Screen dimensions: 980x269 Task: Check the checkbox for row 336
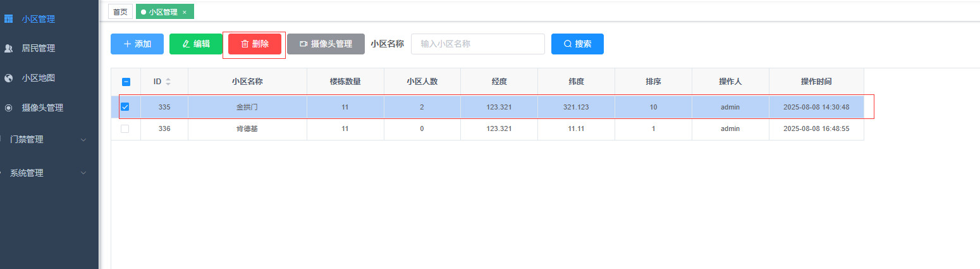[x=125, y=128]
